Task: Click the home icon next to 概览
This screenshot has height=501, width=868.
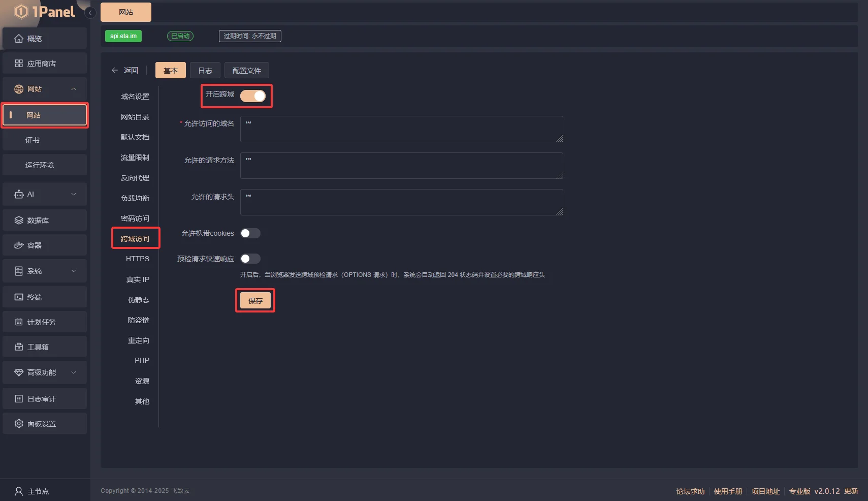Action: (x=19, y=39)
